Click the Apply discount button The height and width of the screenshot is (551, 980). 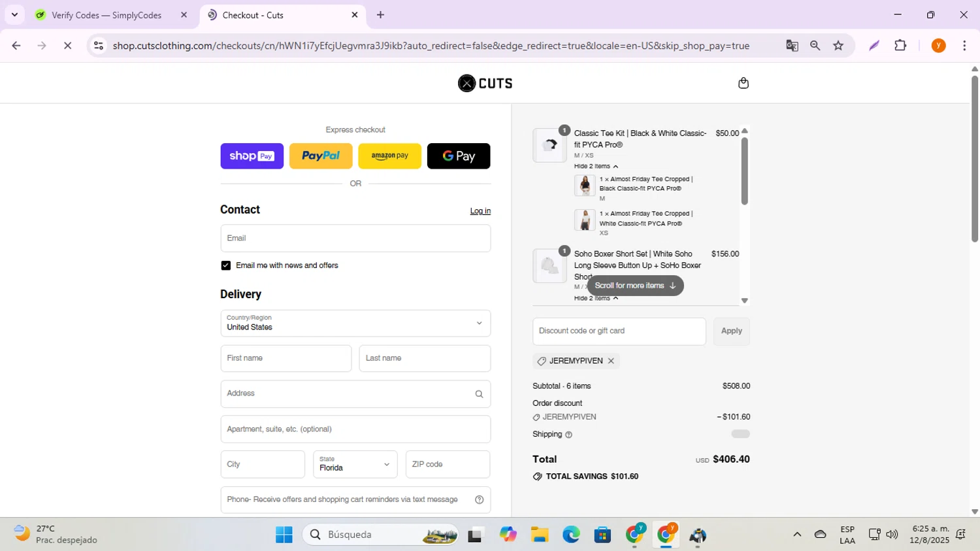click(x=731, y=331)
